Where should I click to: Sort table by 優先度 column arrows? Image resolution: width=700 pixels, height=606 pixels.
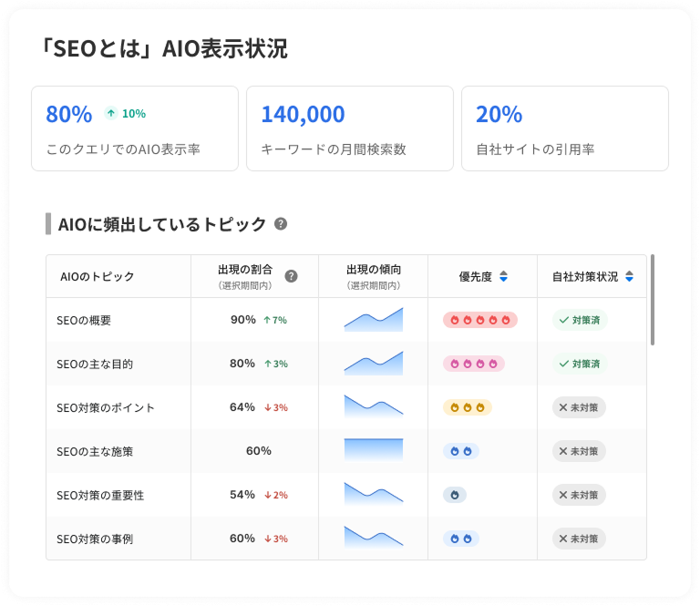pyautogui.click(x=503, y=276)
